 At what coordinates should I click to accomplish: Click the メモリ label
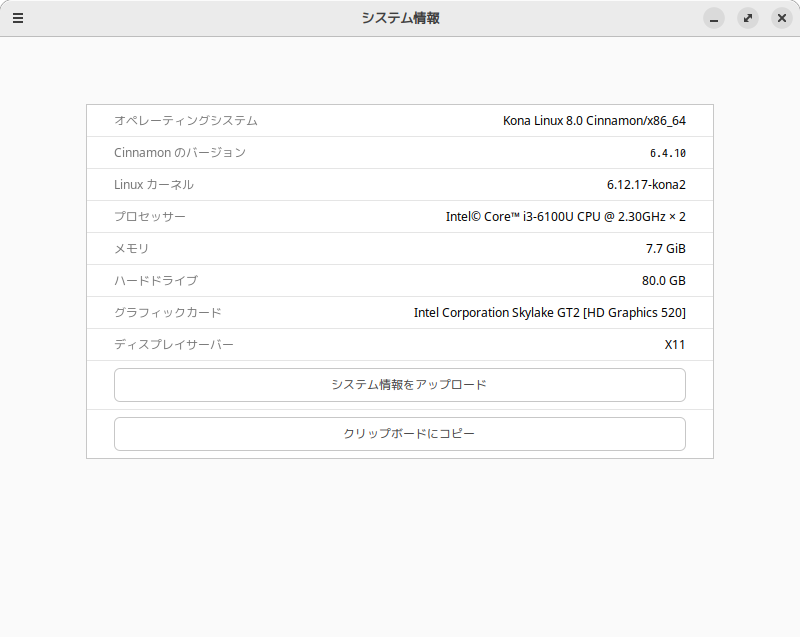coord(131,249)
